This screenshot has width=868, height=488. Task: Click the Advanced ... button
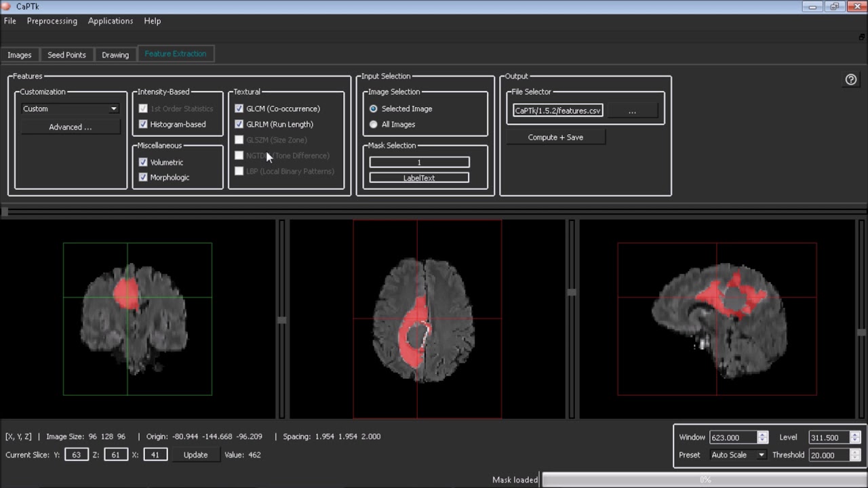[x=70, y=127]
